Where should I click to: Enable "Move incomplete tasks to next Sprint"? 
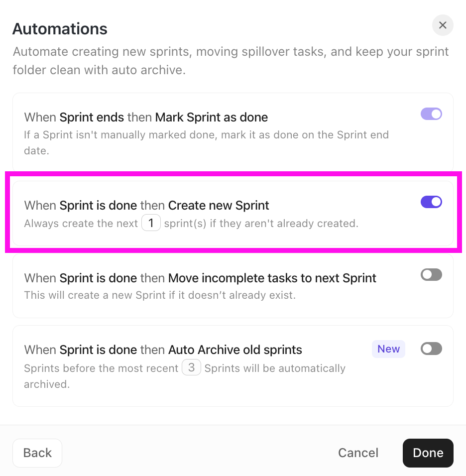click(431, 274)
